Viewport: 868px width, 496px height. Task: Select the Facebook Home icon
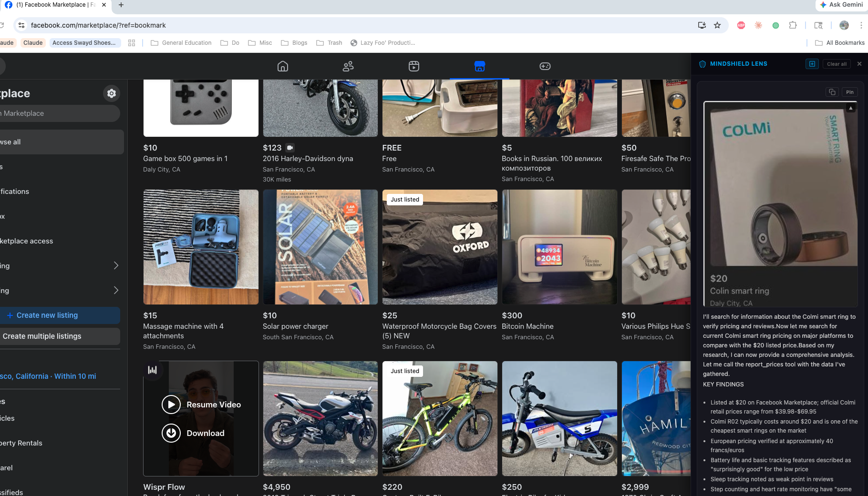[282, 66]
